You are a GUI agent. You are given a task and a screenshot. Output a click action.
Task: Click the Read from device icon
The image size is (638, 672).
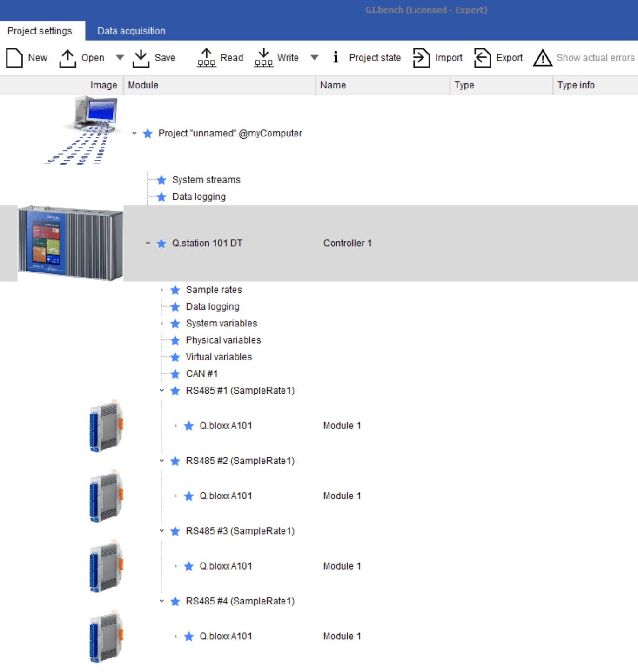click(206, 58)
